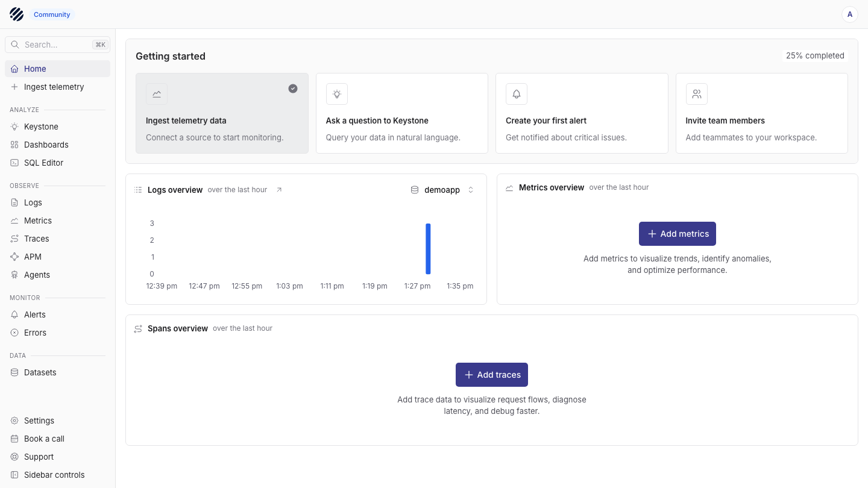Click the Metrics chart icon in sidebar
The width and height of the screenshot is (868, 488).
point(14,221)
